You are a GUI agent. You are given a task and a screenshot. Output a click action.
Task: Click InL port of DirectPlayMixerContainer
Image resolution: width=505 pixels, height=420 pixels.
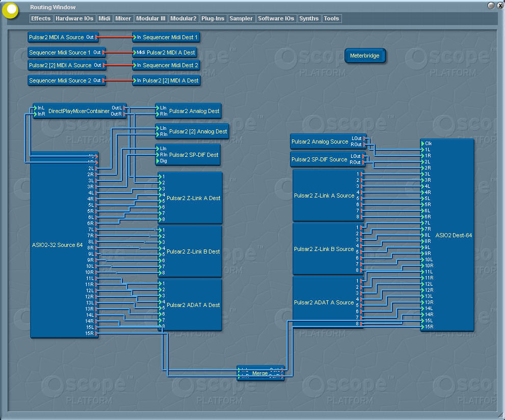(35, 108)
